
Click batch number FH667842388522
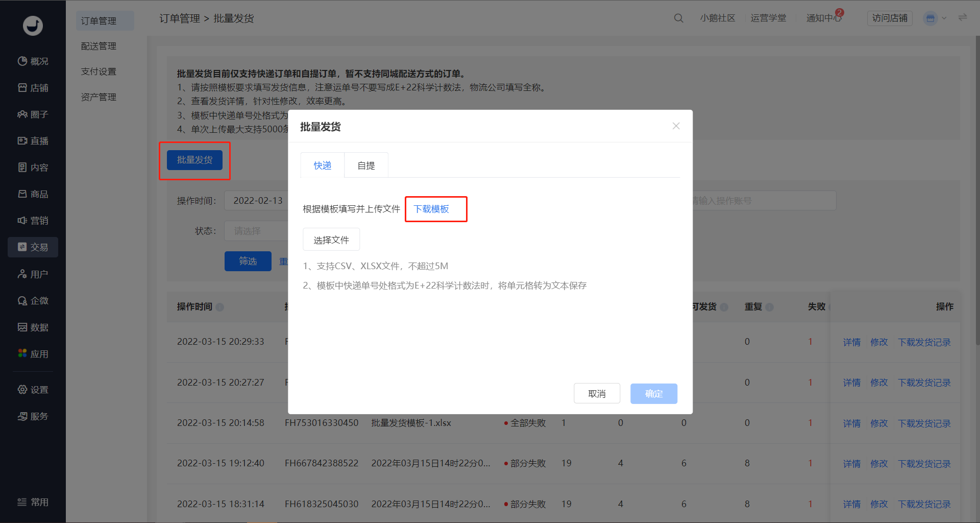click(322, 463)
